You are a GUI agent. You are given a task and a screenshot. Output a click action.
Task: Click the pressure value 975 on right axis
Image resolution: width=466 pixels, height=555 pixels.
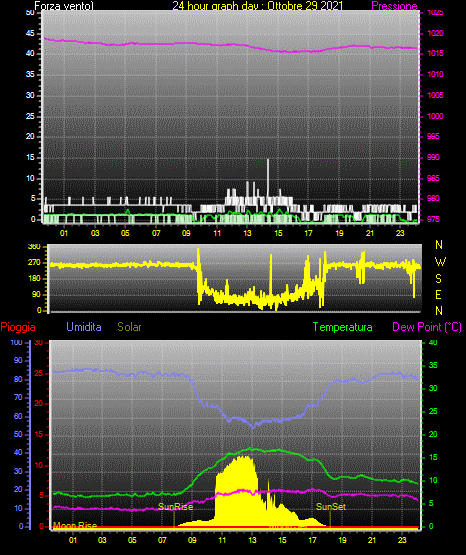[433, 219]
